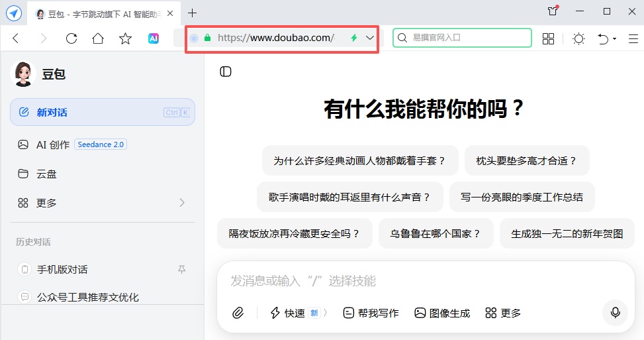Expand the address bar dropdown arrow
Image resolution: width=644 pixels, height=340 pixels.
click(x=369, y=38)
